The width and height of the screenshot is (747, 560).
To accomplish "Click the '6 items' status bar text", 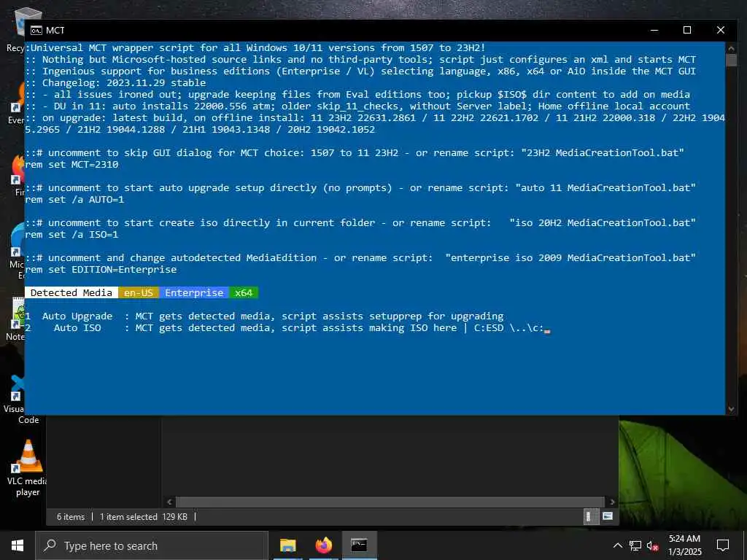I will (71, 517).
